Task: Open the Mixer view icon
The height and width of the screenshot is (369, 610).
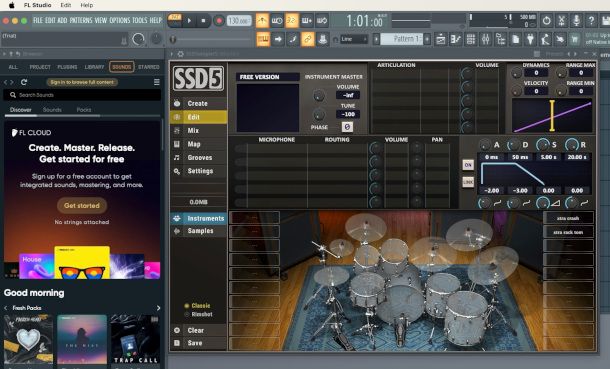Action: coord(486,39)
